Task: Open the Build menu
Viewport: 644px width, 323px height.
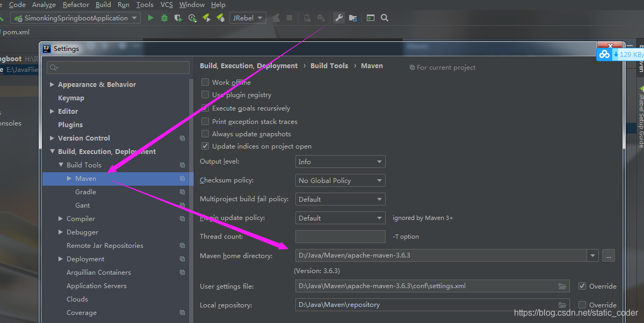Action: tap(103, 5)
